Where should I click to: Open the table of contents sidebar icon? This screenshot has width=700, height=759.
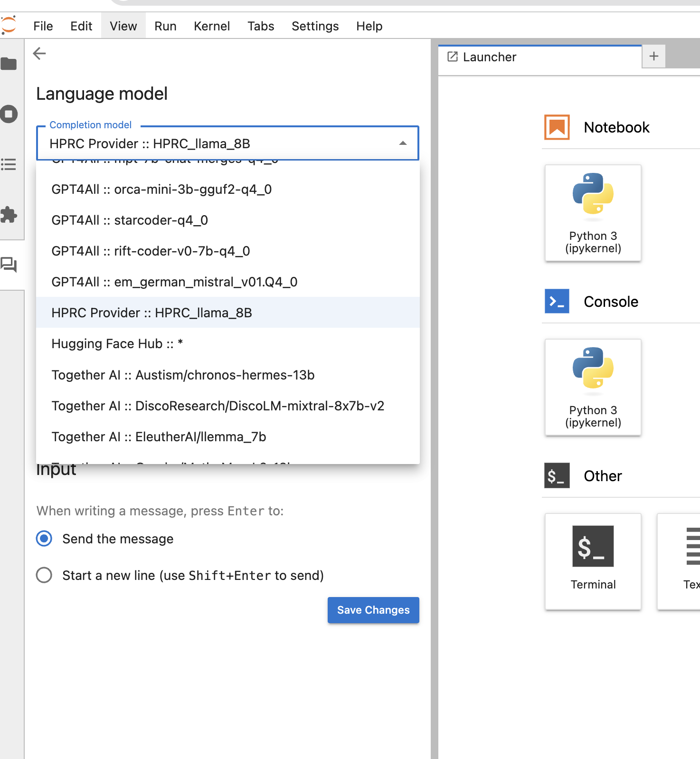coord(9,164)
